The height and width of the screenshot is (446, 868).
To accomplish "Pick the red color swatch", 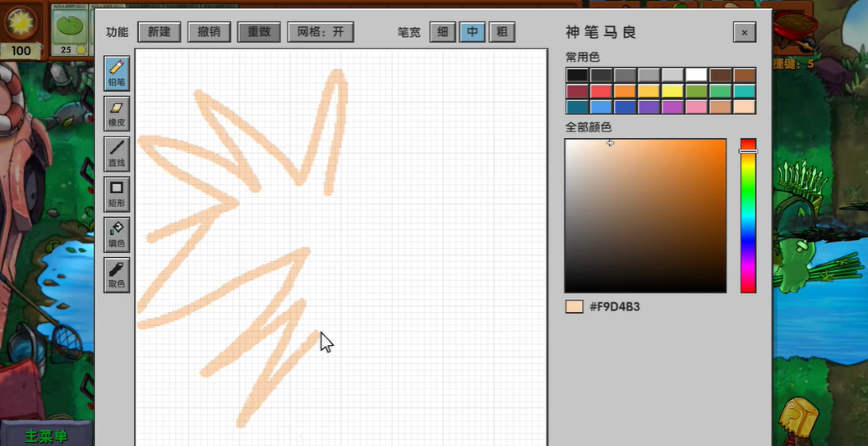I will [601, 91].
